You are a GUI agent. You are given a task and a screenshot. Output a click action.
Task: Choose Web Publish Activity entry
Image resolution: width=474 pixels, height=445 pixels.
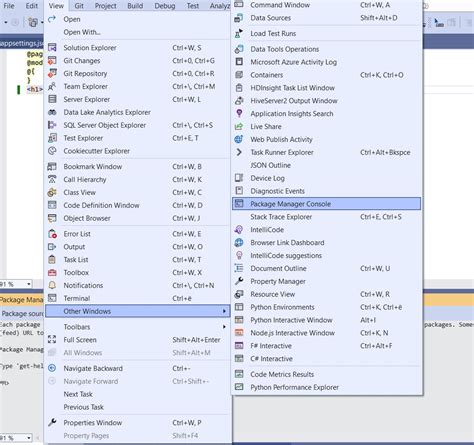point(326,139)
